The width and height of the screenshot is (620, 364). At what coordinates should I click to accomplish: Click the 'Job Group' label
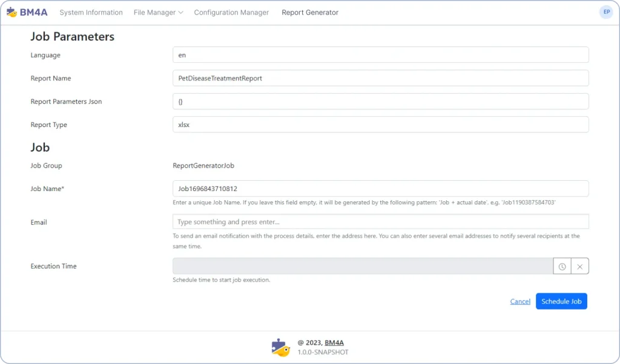pyautogui.click(x=46, y=166)
